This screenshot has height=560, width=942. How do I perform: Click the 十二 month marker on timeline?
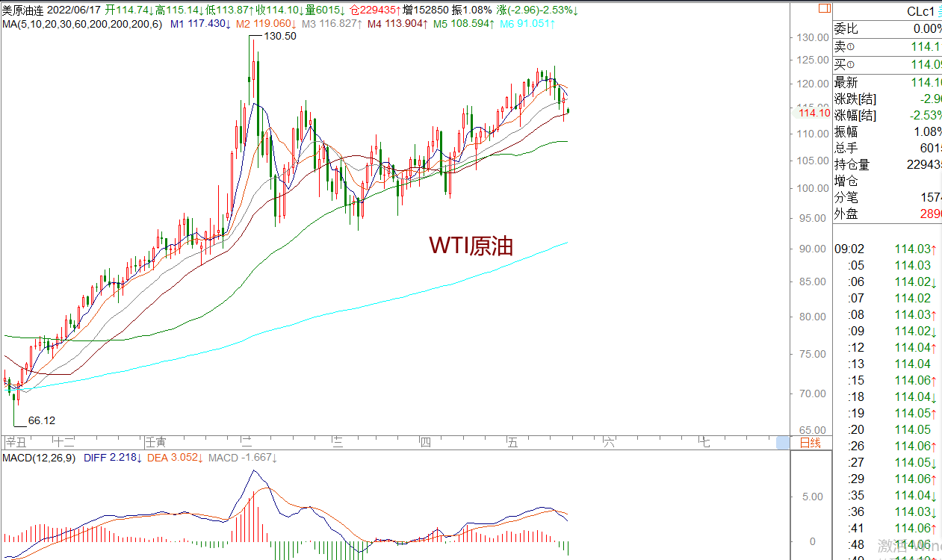click(x=64, y=442)
